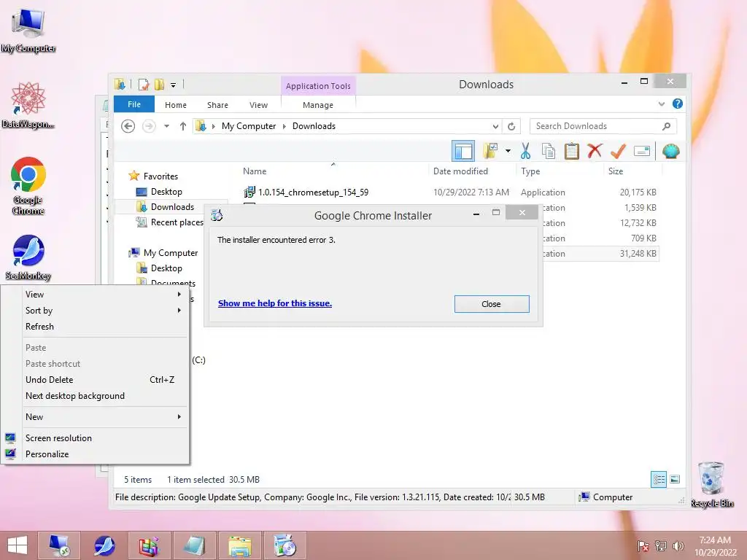The image size is (747, 560).
Task: Click the notepad taskbar icon
Action: click(194, 545)
